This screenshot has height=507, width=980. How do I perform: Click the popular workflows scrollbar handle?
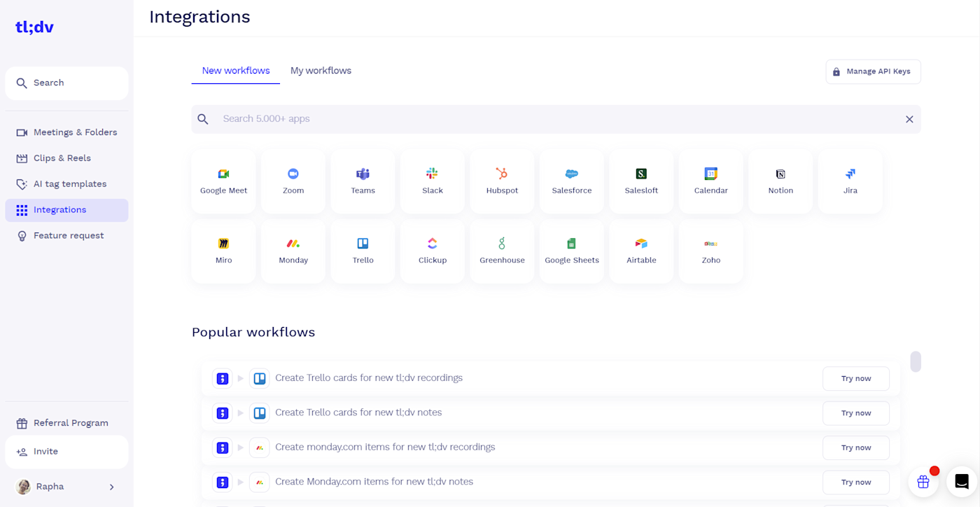click(x=916, y=361)
